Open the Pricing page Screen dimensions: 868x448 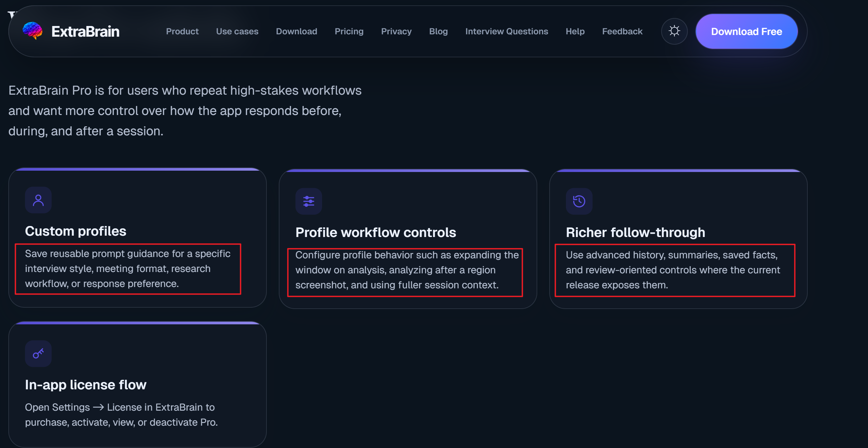[x=349, y=31]
